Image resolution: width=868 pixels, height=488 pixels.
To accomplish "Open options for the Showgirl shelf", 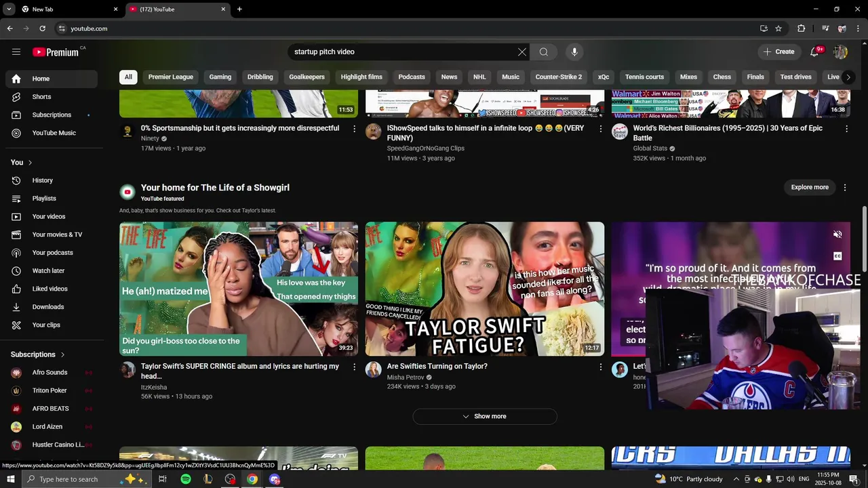I will tap(845, 187).
